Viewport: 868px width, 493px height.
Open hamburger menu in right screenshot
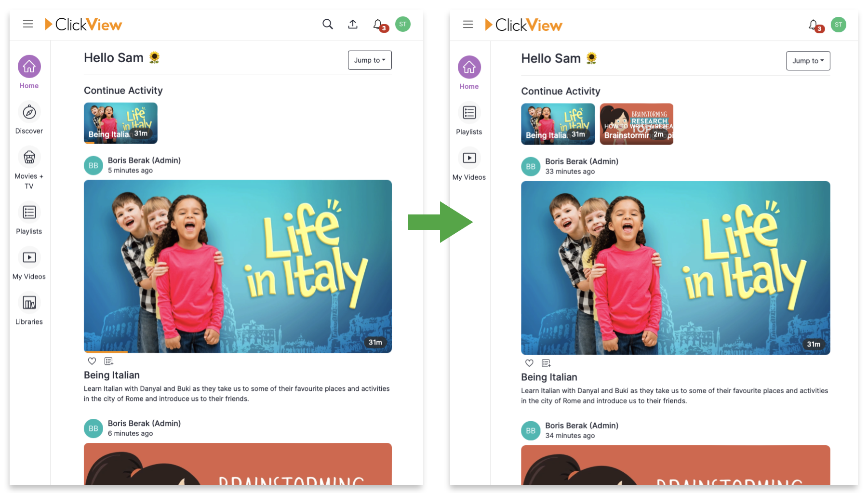(468, 24)
